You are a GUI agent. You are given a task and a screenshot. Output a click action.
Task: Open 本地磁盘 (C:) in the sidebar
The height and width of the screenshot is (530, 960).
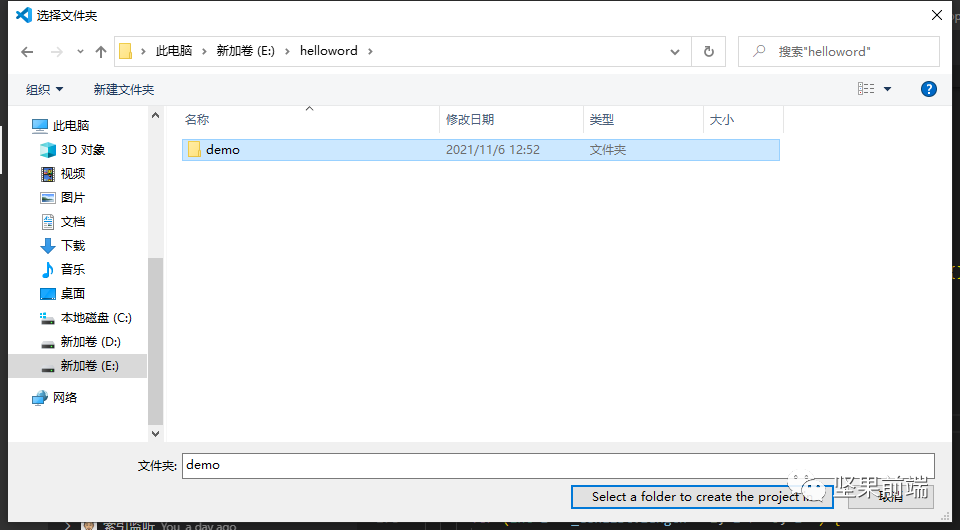pyautogui.click(x=96, y=318)
